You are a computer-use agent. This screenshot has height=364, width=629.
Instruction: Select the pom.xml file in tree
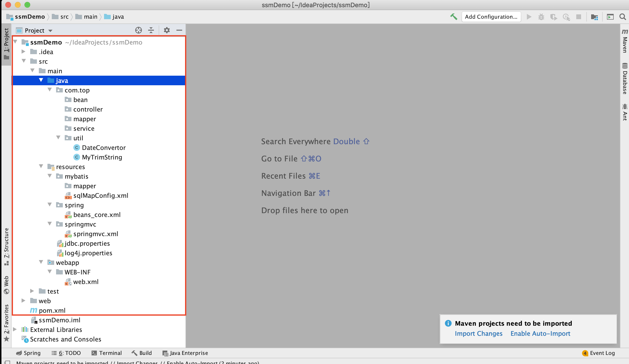[52, 310]
